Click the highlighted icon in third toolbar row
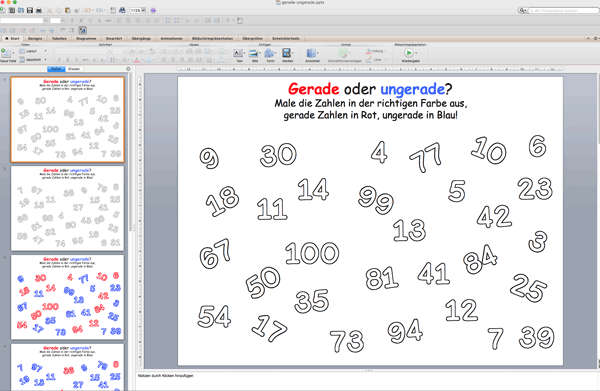 coord(82,30)
